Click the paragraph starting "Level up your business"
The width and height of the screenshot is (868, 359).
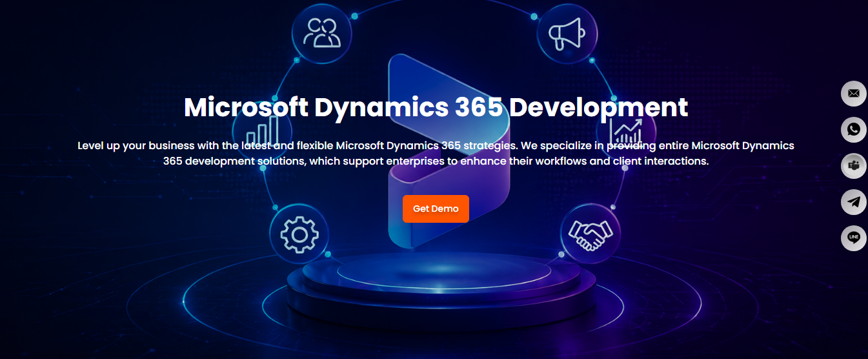pos(436,153)
